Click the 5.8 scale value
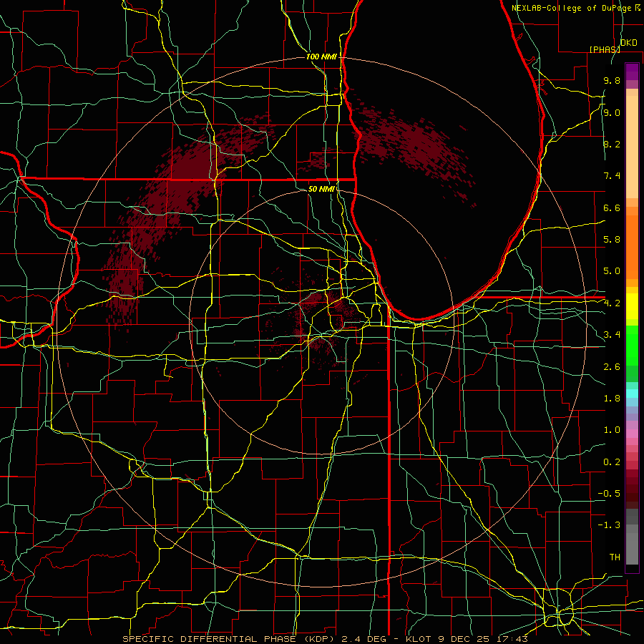Image resolution: width=644 pixels, height=644 pixels. [612, 240]
